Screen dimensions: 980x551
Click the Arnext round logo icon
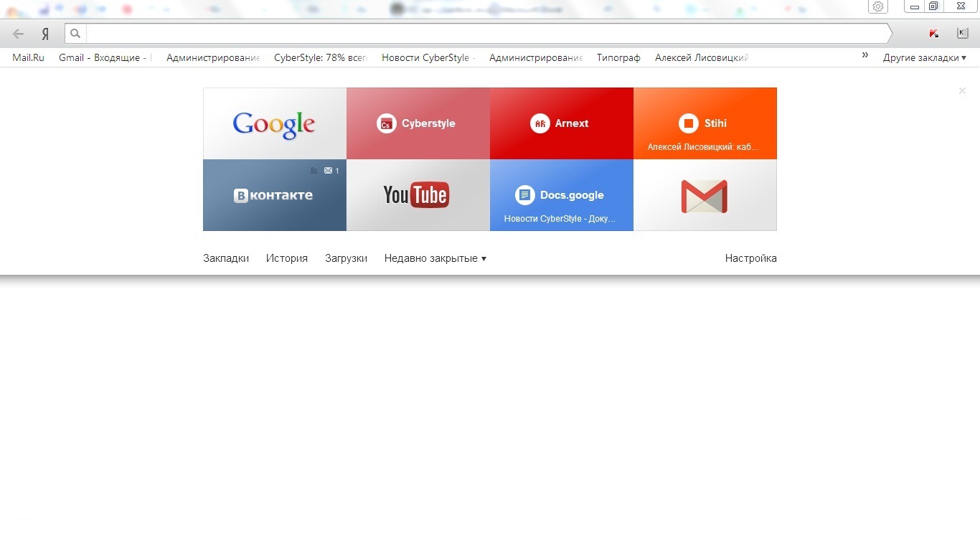(540, 123)
